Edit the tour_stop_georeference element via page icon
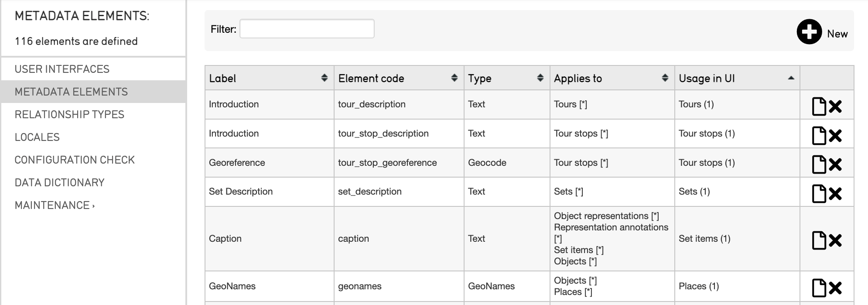Viewport: 868px width, 305px height. 819,164
